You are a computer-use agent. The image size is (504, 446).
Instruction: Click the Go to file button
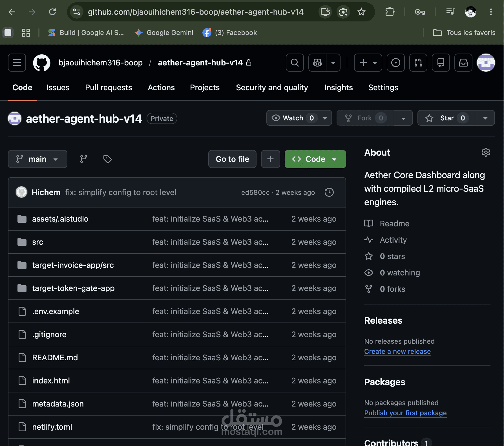click(232, 159)
